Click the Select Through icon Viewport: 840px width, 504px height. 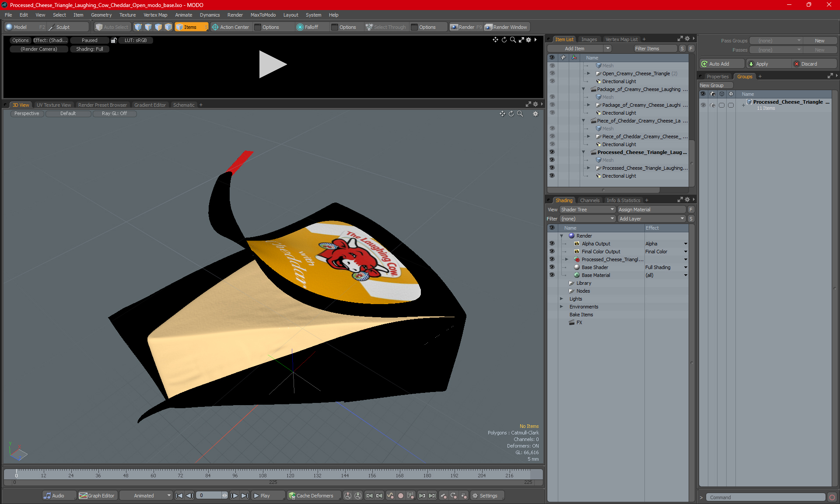(x=369, y=27)
